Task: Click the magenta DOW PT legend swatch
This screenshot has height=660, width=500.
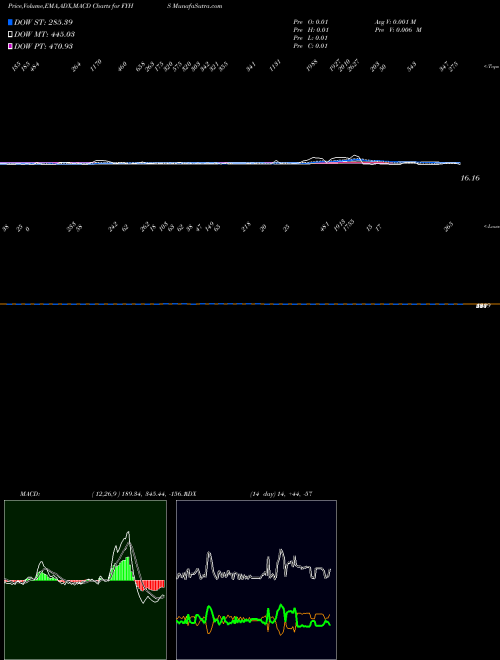Action: [x=10, y=46]
